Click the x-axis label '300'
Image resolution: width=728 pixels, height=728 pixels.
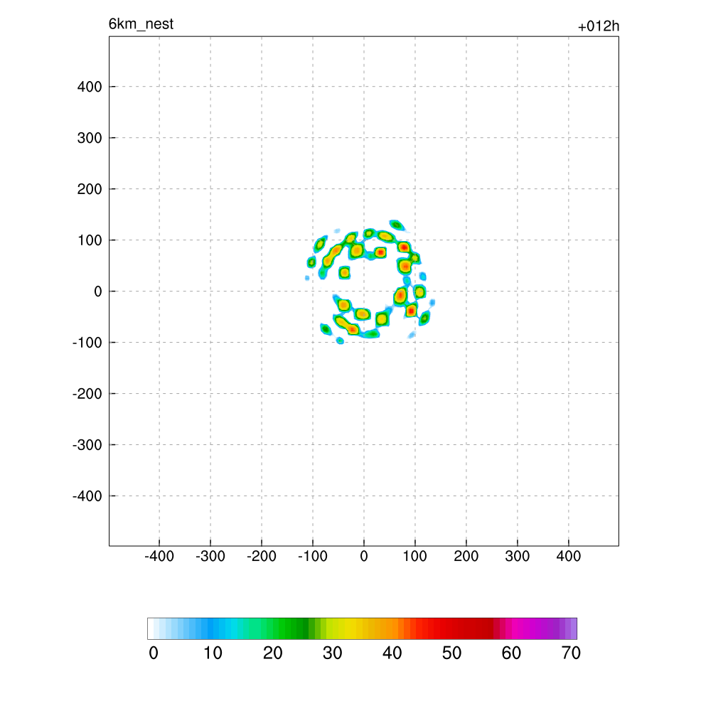click(x=518, y=556)
